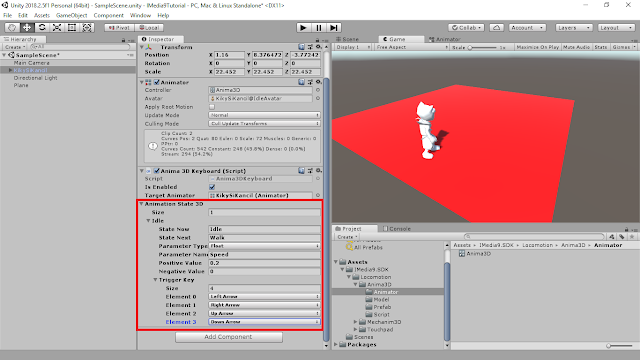Image resolution: width=640 pixels, height=360 pixels.
Task: Collapse the Trigger Key foldout
Action: 155,280
